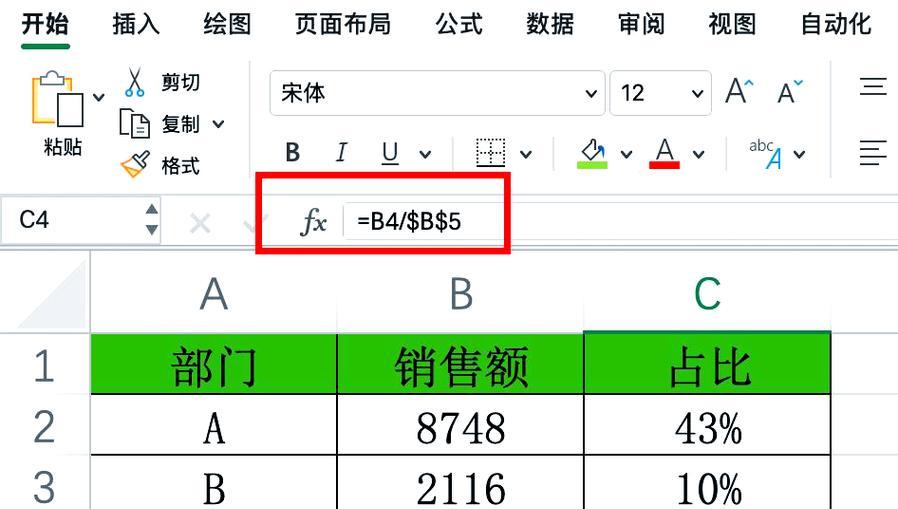
Task: Toggle italic formatting I
Action: (341, 153)
